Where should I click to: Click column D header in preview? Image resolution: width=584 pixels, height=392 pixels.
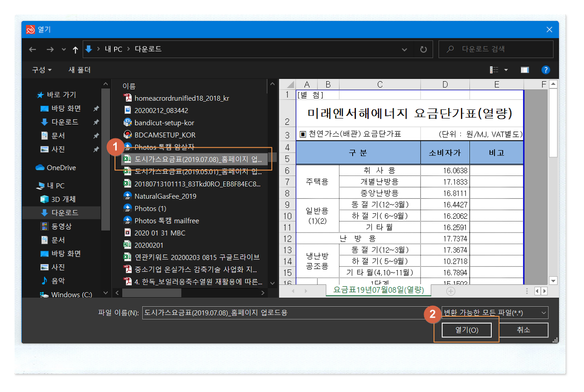445,84
